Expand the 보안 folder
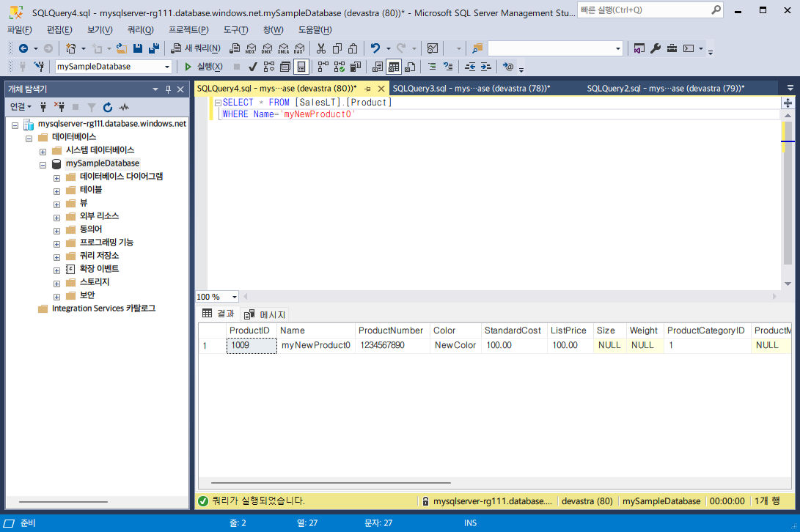This screenshot has height=532, width=800. coord(56,297)
